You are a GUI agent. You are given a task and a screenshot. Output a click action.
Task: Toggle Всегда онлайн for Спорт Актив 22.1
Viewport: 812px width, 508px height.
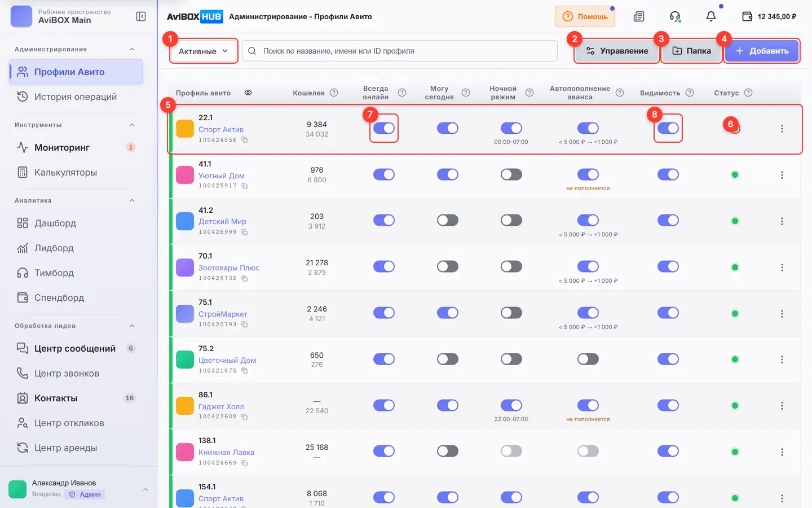[x=384, y=128]
